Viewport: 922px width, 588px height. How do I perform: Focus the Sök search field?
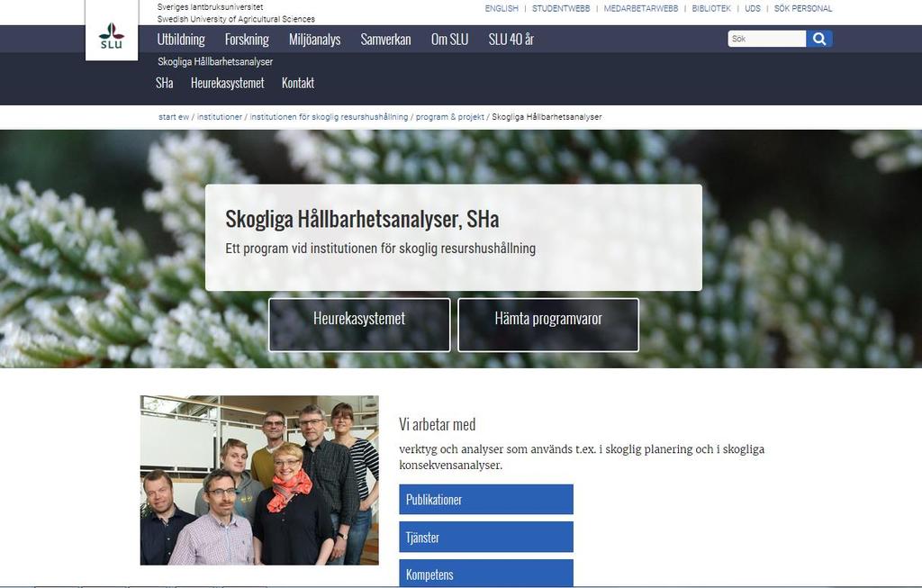[x=767, y=39]
